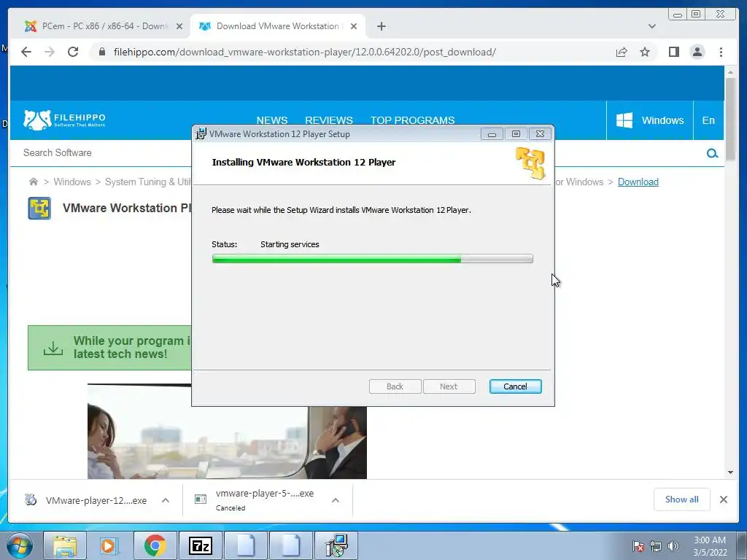
Task: Open the REVIEWS menu
Action: coord(329,120)
